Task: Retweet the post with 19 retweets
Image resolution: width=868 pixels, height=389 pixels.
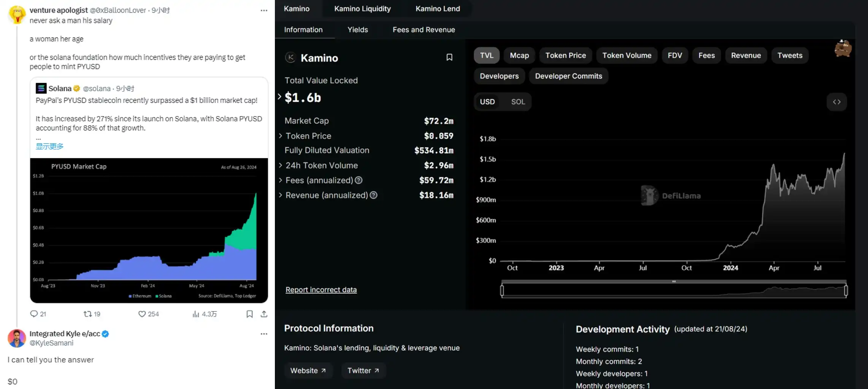Action: [x=92, y=314]
